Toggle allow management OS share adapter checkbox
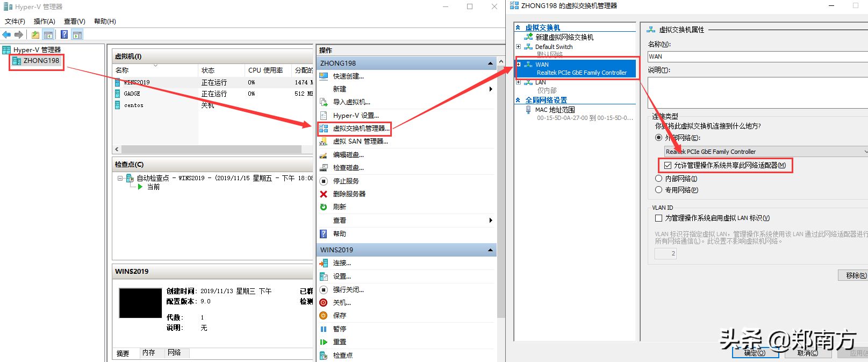 668,165
